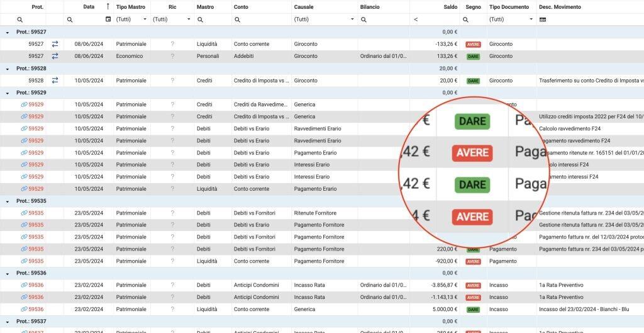The height and width of the screenshot is (333, 644).
Task: Open calendar picker in Data filter
Action: point(108,19)
